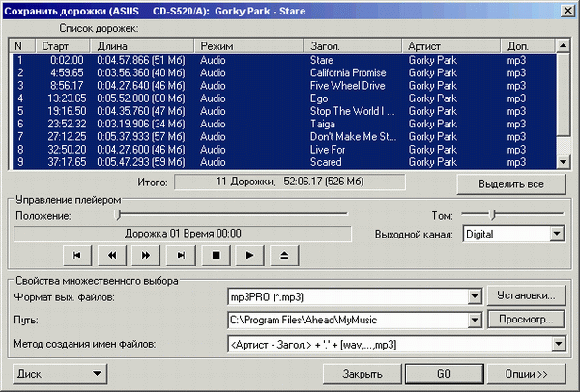580x392 pixels.
Task: Skip to previous track in player
Action: 77,255
